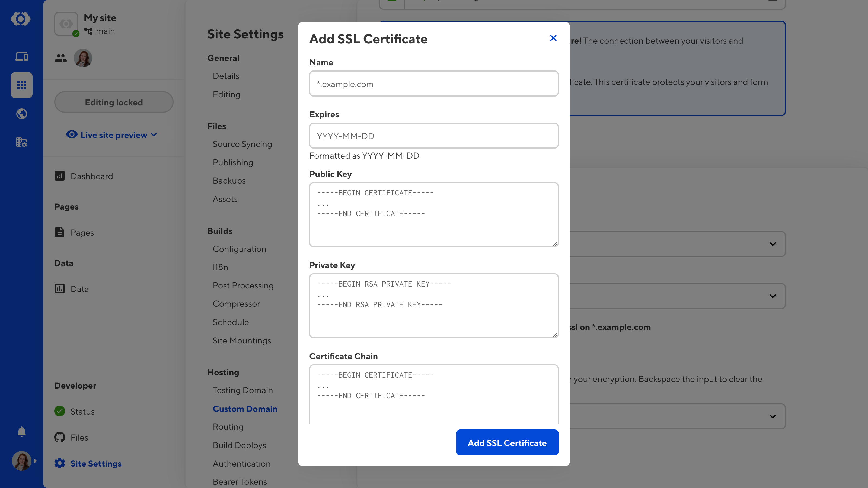This screenshot has width=868, height=488.
Task: Open Backups settings
Action: point(229,181)
